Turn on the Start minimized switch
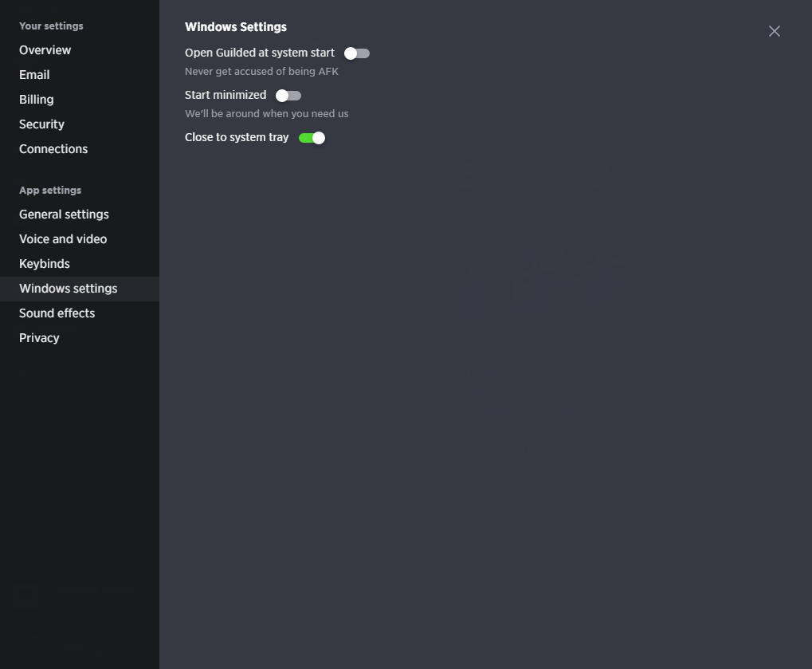 288,96
